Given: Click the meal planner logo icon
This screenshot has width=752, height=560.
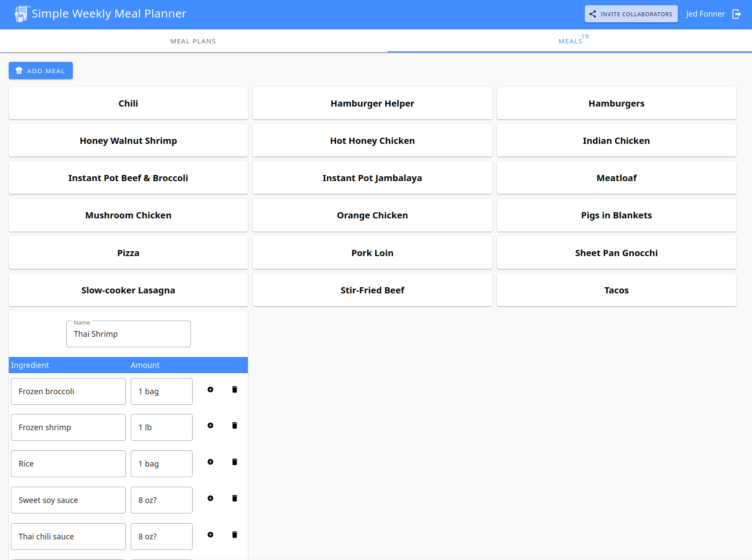Looking at the screenshot, I should [x=21, y=14].
